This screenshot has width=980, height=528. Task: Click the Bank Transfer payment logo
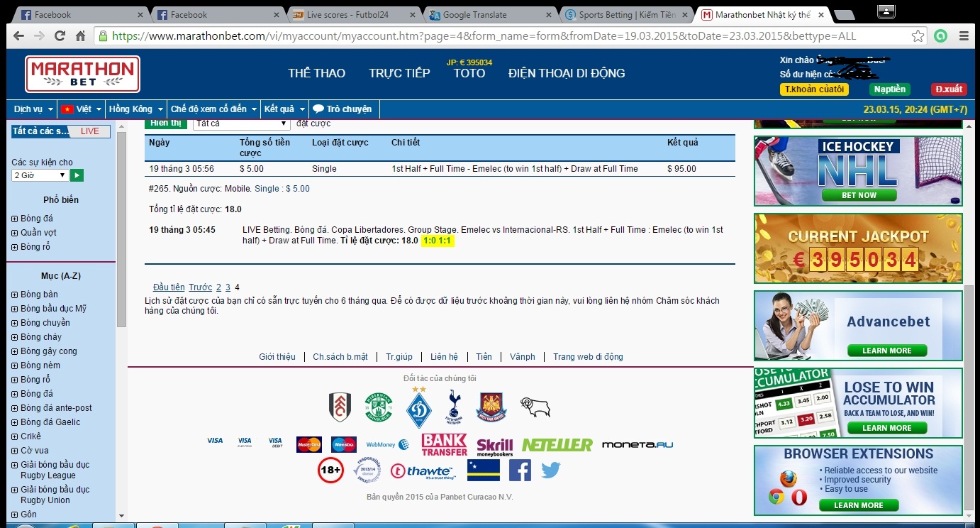[x=444, y=445]
